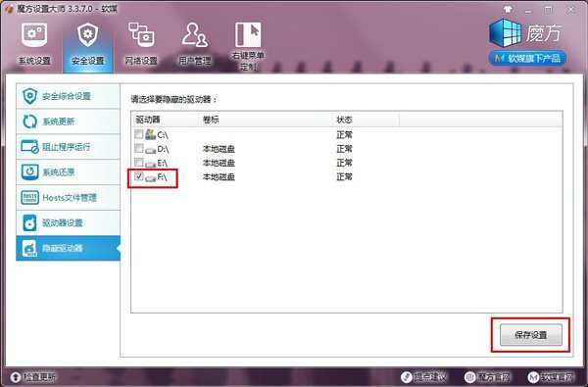This screenshot has height=387, width=588.
Task: Click the 系统更新 refresh icon in sidebar
Action: [x=29, y=121]
